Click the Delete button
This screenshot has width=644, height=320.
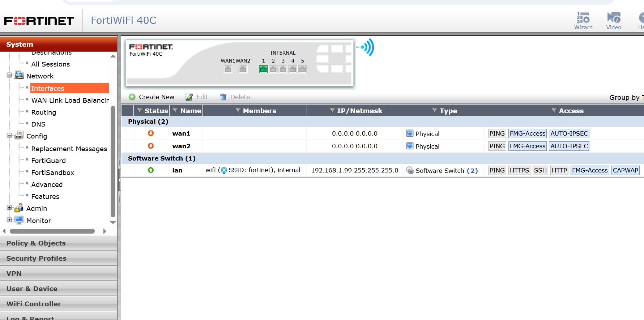[x=235, y=97]
